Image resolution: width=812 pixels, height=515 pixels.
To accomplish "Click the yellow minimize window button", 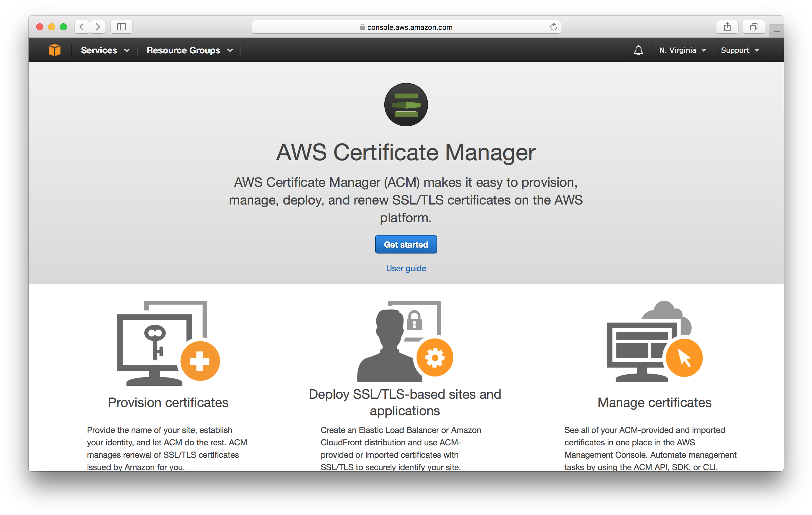I will coord(52,27).
